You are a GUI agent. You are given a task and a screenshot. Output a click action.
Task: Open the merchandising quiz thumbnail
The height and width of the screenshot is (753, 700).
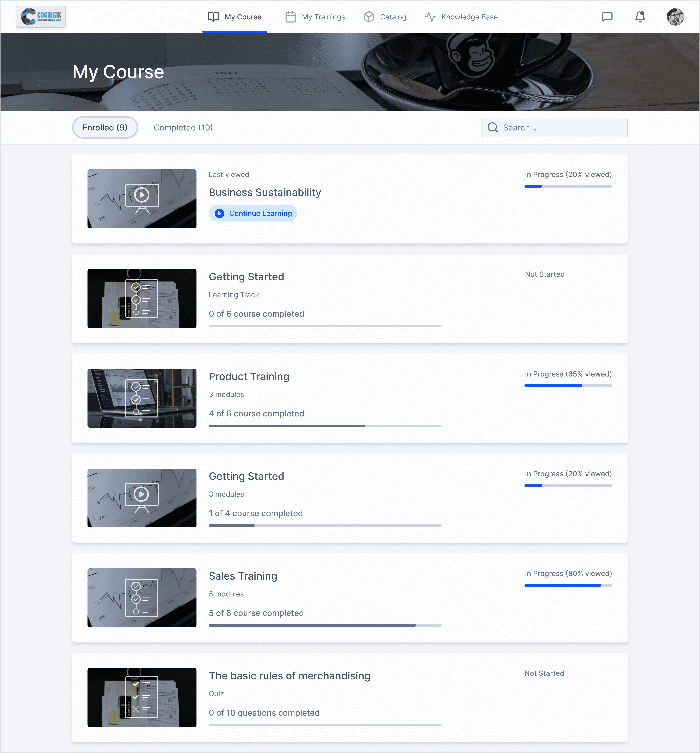(x=142, y=697)
